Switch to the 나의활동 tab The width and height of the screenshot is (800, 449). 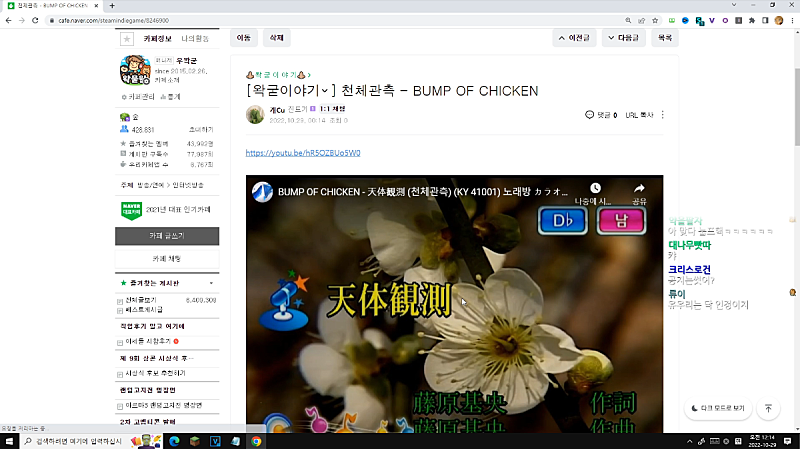tap(195, 39)
